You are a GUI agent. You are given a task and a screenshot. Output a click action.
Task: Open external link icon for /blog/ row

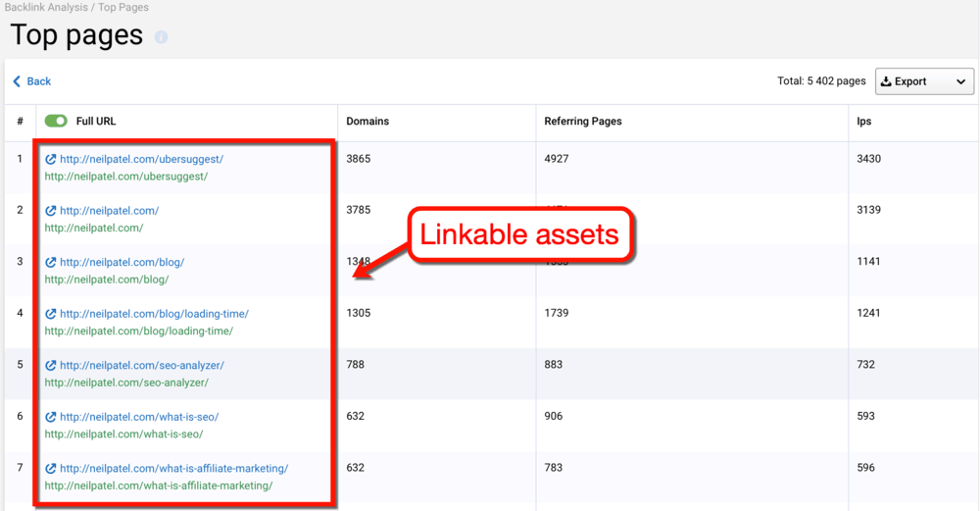[x=51, y=262]
